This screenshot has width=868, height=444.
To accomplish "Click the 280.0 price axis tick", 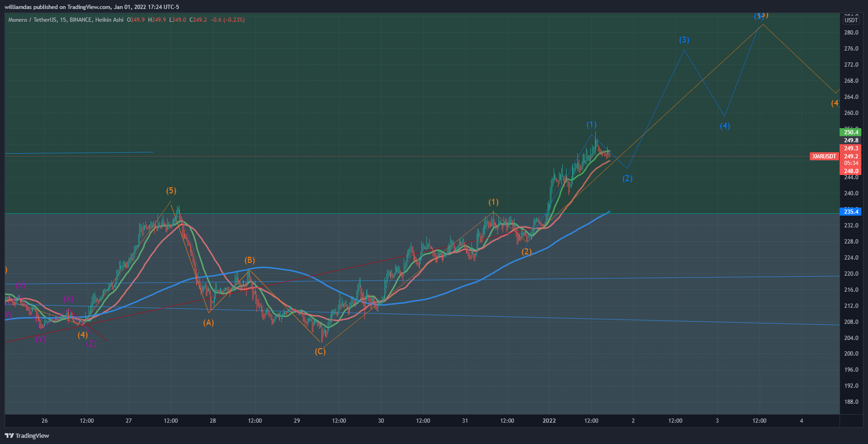I will (x=851, y=33).
